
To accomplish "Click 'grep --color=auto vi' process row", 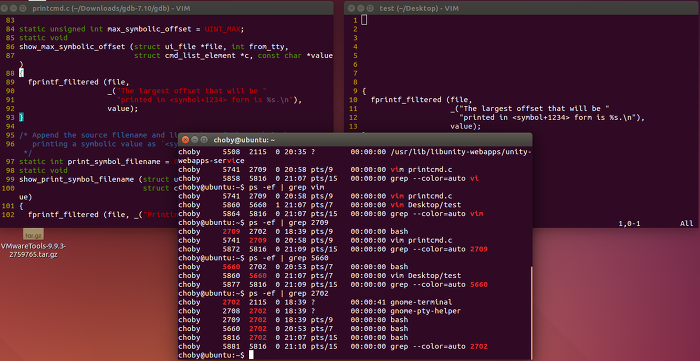I will click(x=328, y=178).
